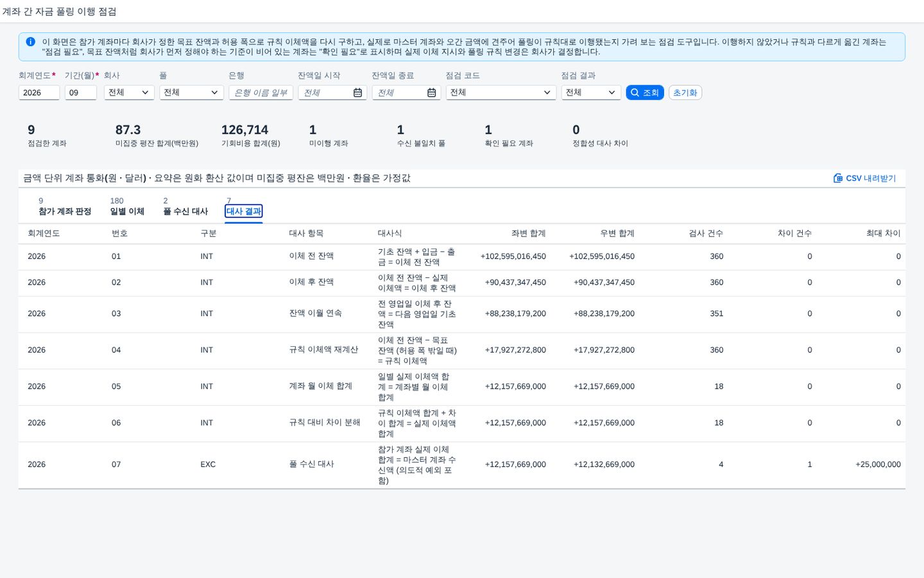Click the 수신 불일치 풀 summary label

click(421, 143)
